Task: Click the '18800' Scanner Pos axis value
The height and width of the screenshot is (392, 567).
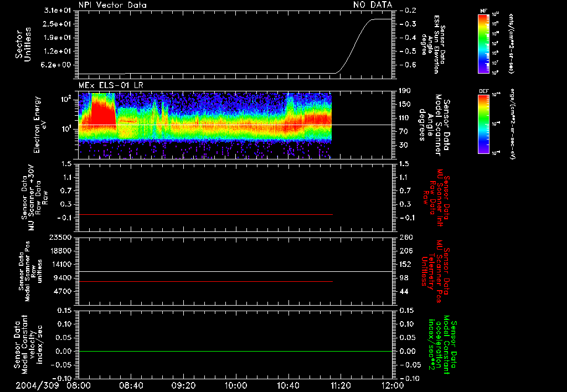Action: [x=60, y=251]
